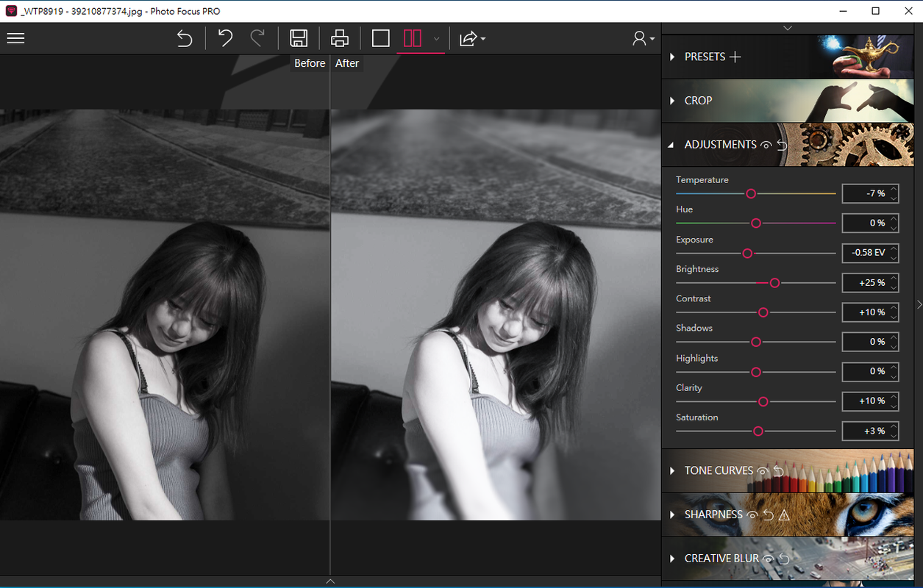Save the image with floppy disk icon
The image size is (923, 588).
coord(299,38)
